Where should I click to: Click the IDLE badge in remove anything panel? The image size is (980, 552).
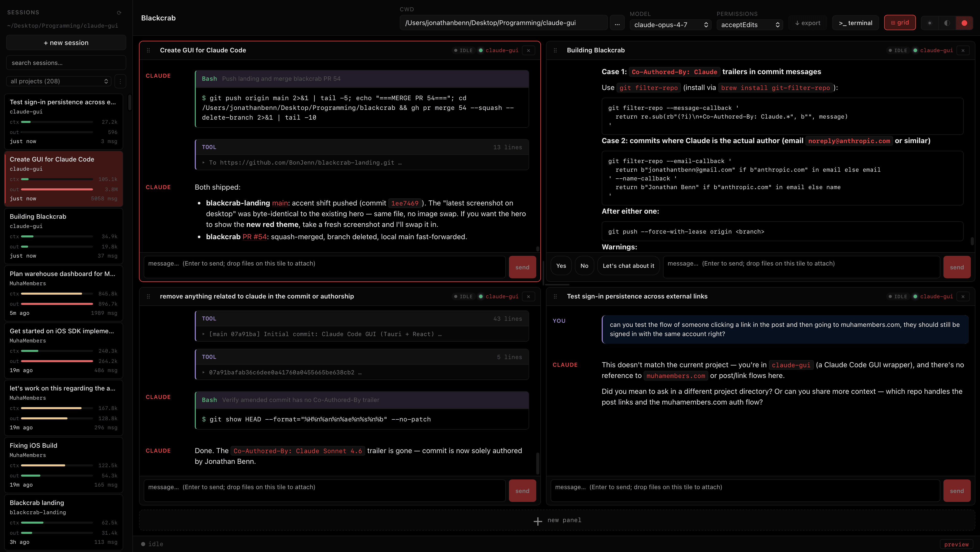pyautogui.click(x=463, y=296)
